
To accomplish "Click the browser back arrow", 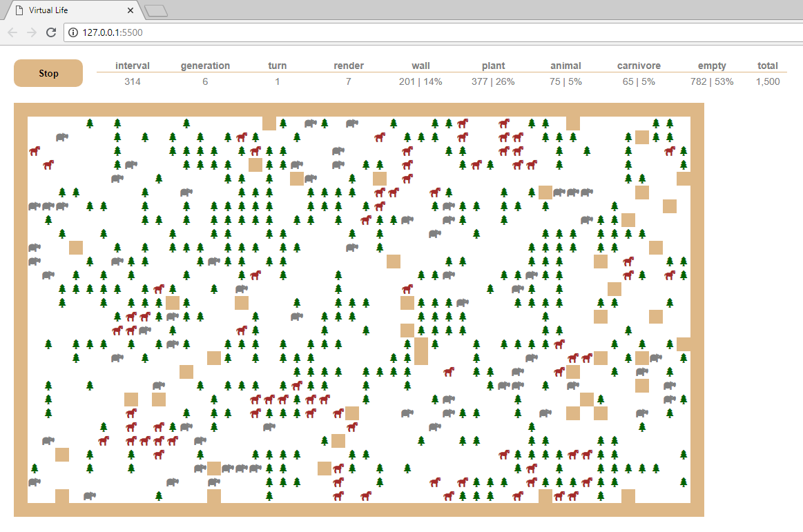I will tap(12, 32).
